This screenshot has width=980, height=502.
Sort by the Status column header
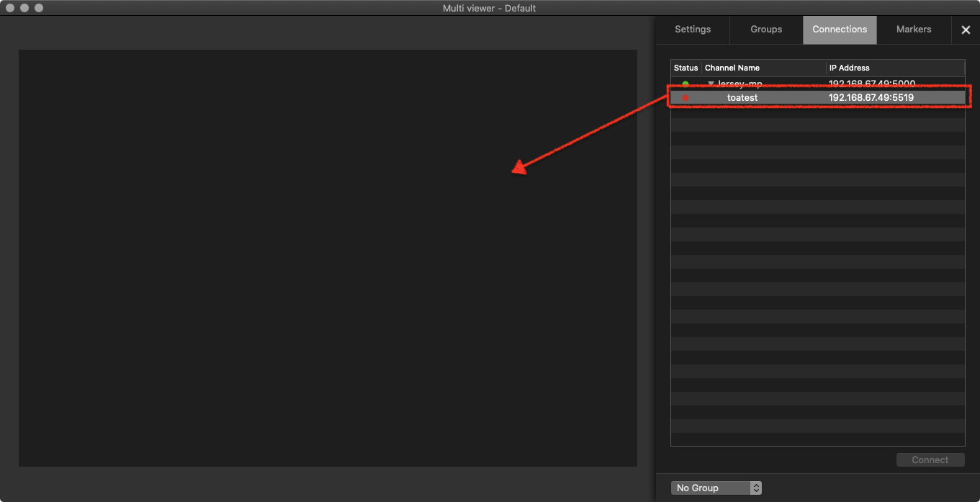coord(686,68)
